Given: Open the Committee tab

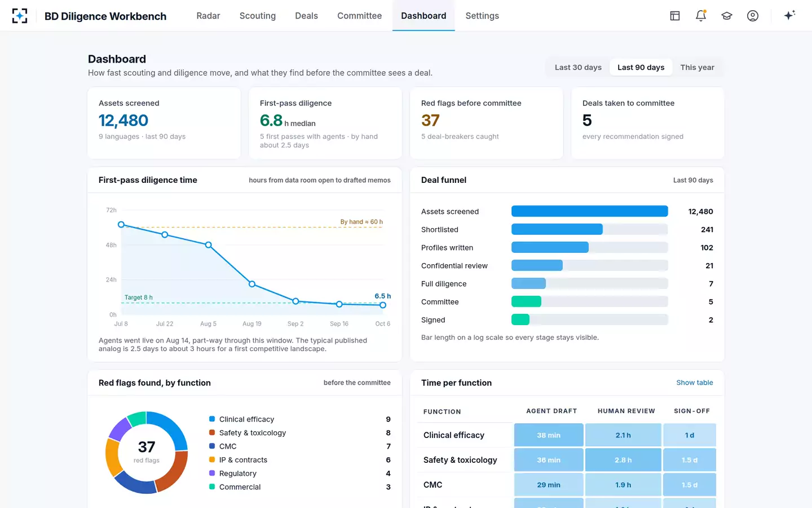Looking at the screenshot, I should coord(359,16).
